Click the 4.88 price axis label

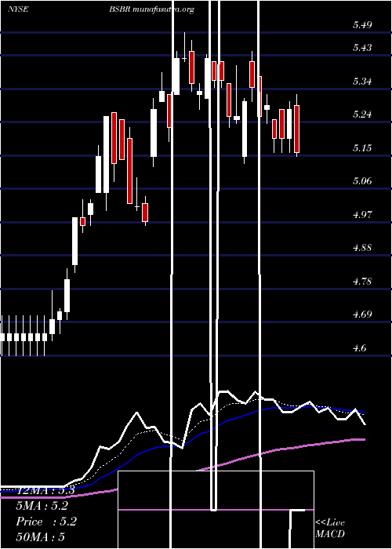[362, 248]
